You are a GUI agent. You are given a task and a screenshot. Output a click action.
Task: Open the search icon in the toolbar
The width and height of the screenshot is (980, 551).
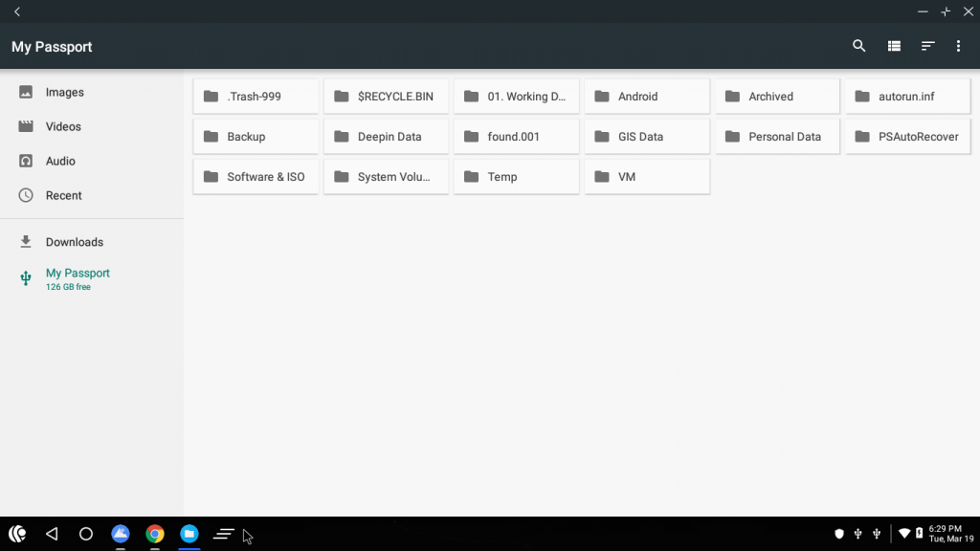[858, 45]
